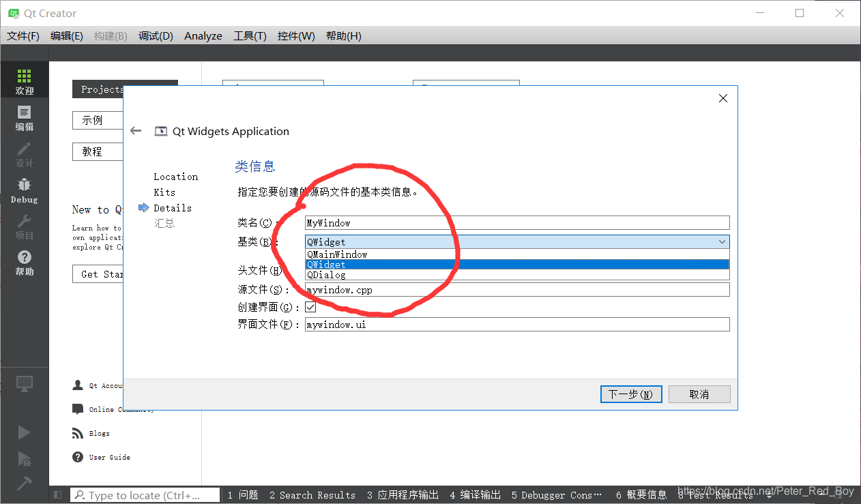Open the 5 Debugger Console pane
The image size is (861, 504).
coord(557,495)
